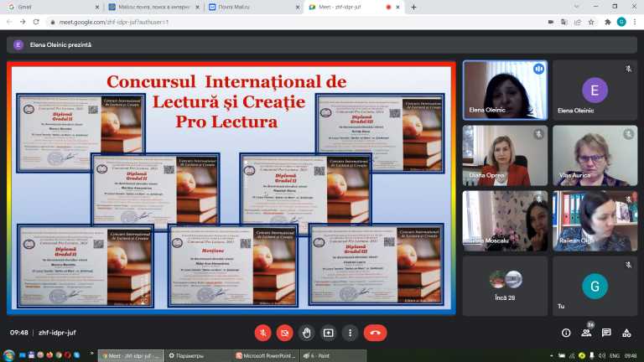Show hidden system tray icons
The image size is (644, 362).
pos(551,356)
